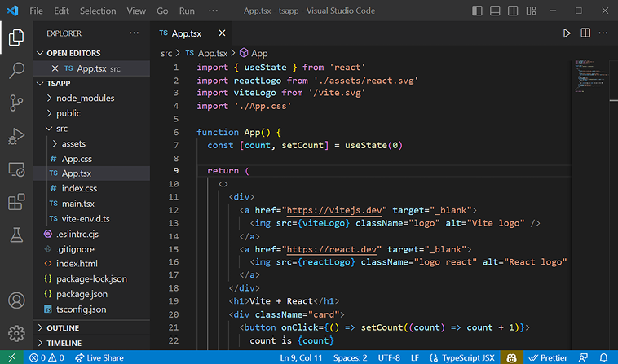
Task: Open the Source Control view
Action: (16, 103)
